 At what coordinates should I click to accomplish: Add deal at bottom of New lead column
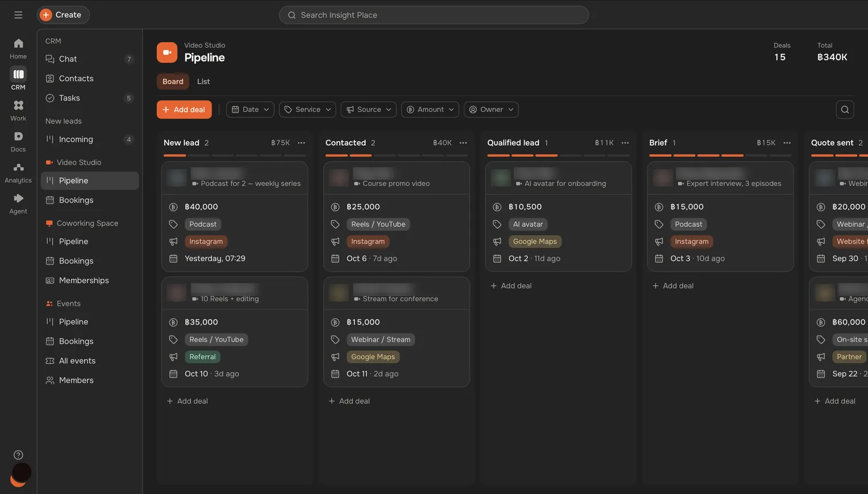point(187,401)
